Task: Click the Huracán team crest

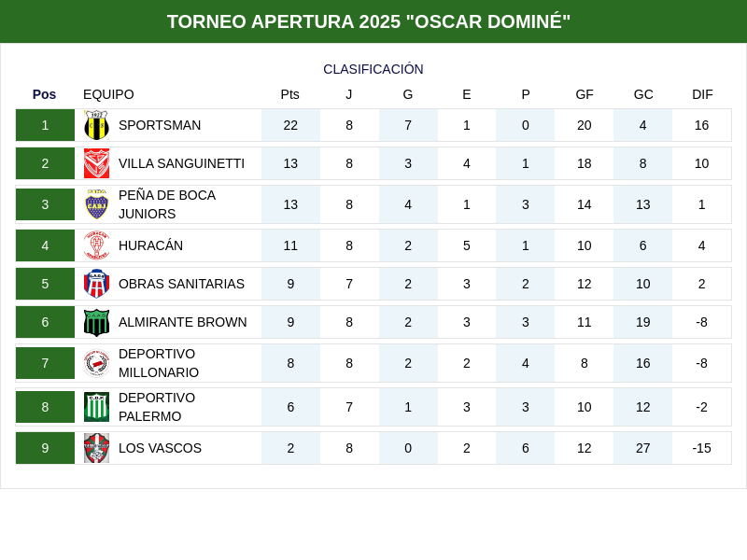Action: pyautogui.click(x=96, y=245)
